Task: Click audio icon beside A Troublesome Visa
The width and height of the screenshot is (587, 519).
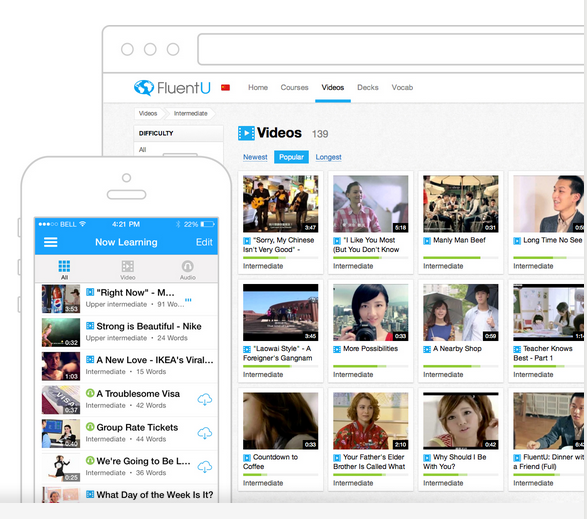Action: point(90,393)
